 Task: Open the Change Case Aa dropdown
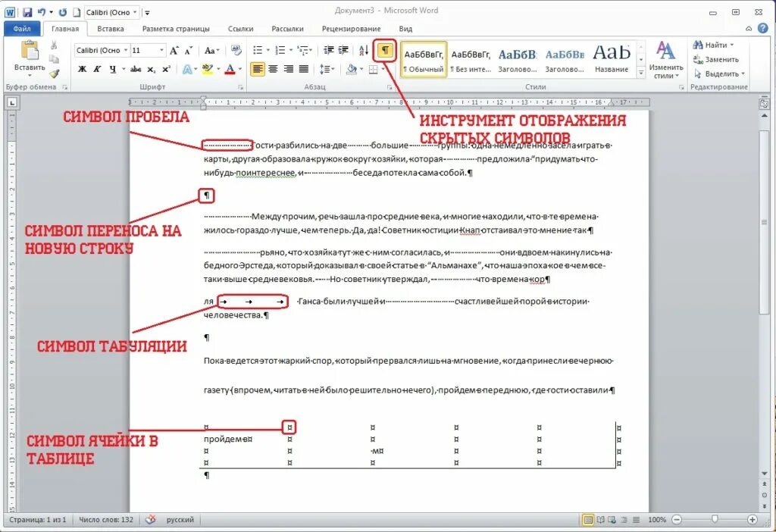coord(211,51)
